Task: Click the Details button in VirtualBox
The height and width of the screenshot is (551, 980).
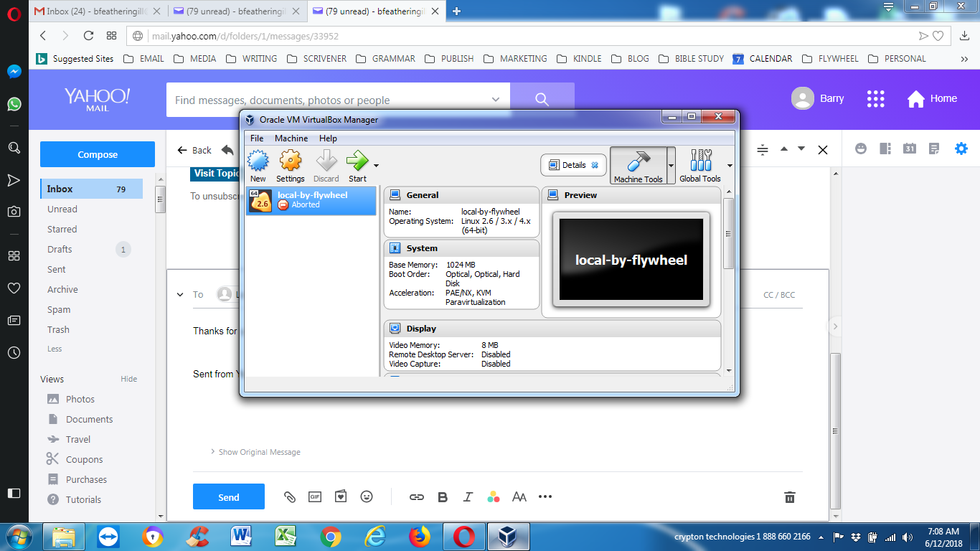Action: click(x=573, y=165)
